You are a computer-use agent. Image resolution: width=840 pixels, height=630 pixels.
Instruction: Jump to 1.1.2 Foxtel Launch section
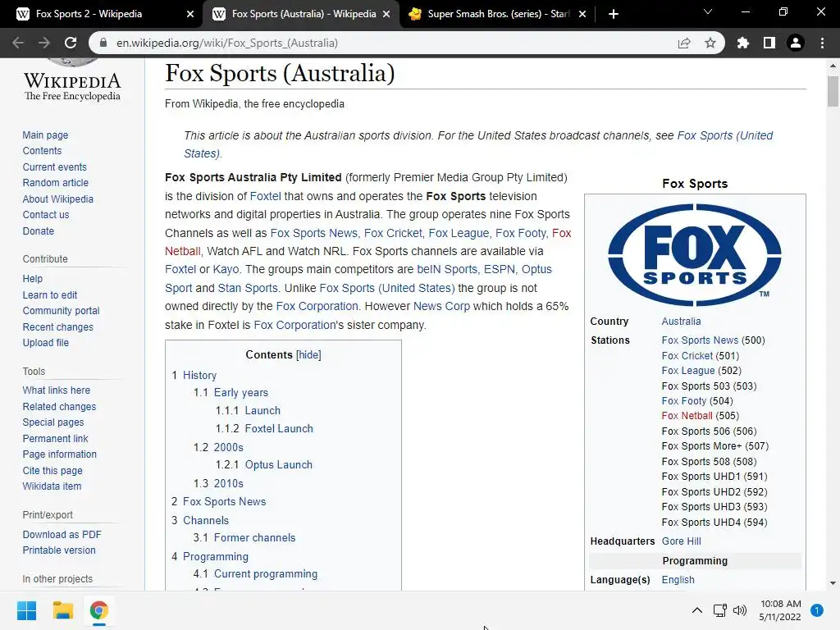tap(279, 428)
